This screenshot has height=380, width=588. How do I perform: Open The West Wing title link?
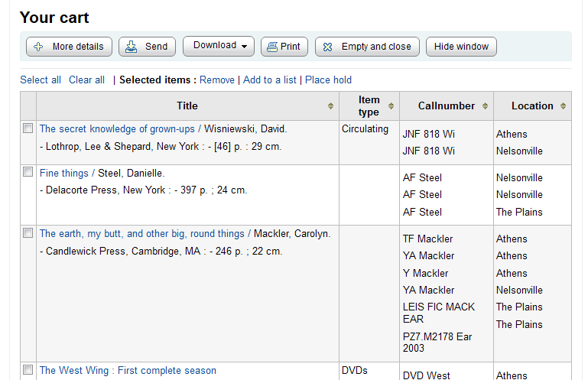[x=128, y=370]
